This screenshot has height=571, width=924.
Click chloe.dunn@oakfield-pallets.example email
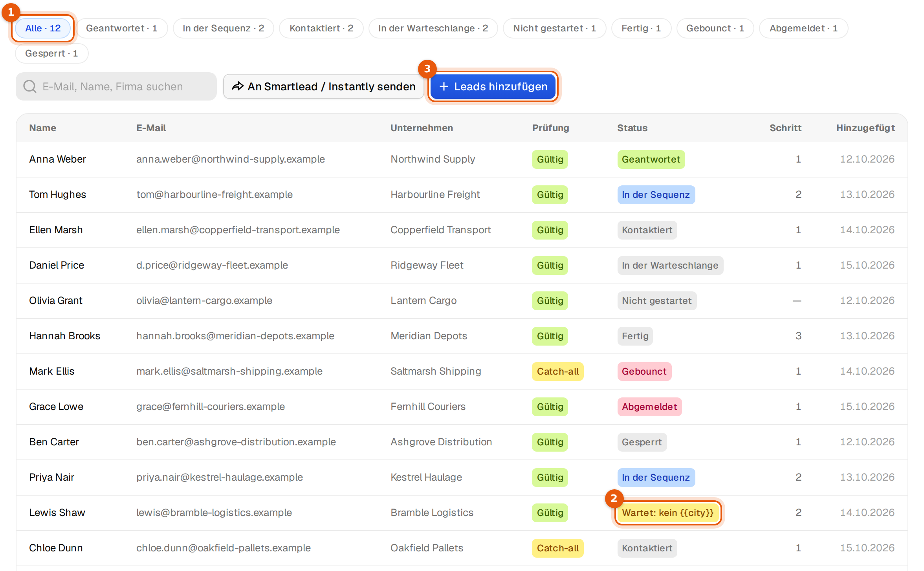(x=224, y=548)
